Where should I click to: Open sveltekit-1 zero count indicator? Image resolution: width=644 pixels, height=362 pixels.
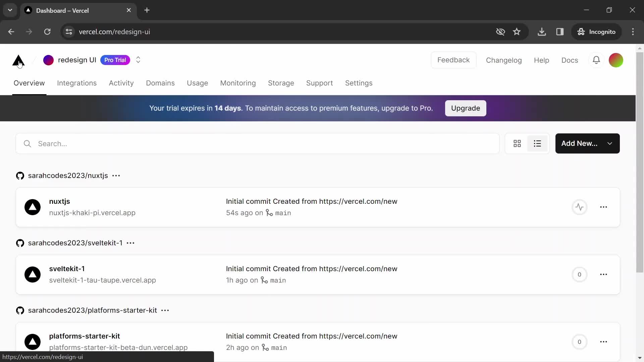[x=579, y=275]
